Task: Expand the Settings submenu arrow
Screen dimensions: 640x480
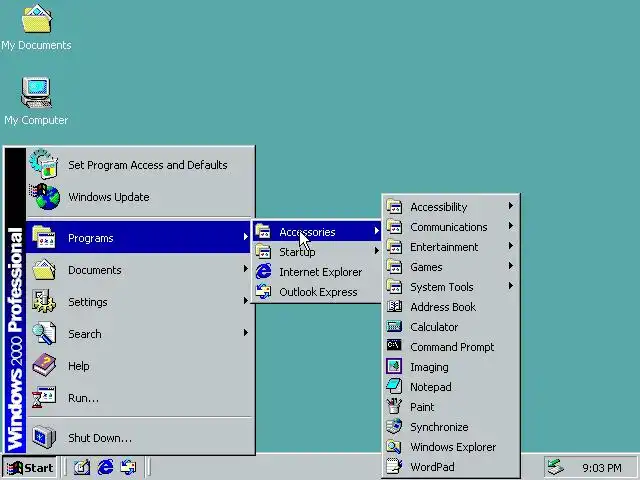Action: point(245,300)
